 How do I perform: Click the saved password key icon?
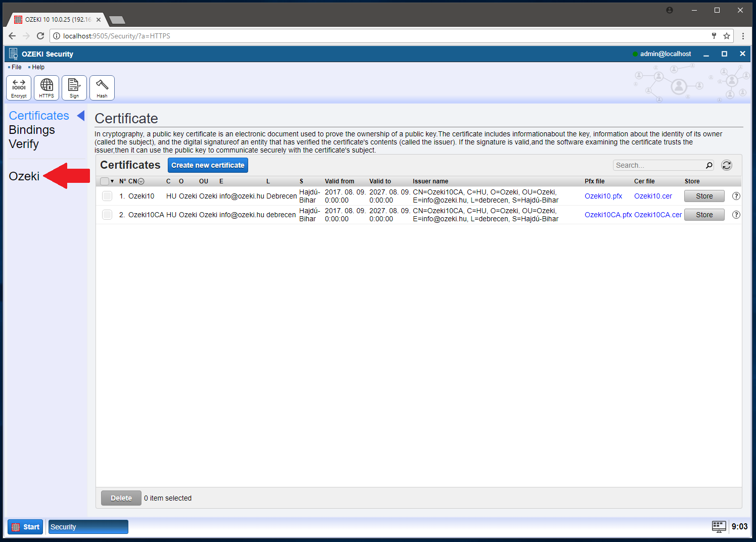point(714,36)
